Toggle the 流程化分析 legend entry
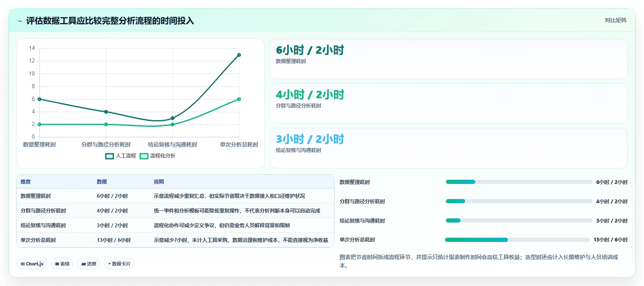The image size is (644, 286). click(x=157, y=156)
